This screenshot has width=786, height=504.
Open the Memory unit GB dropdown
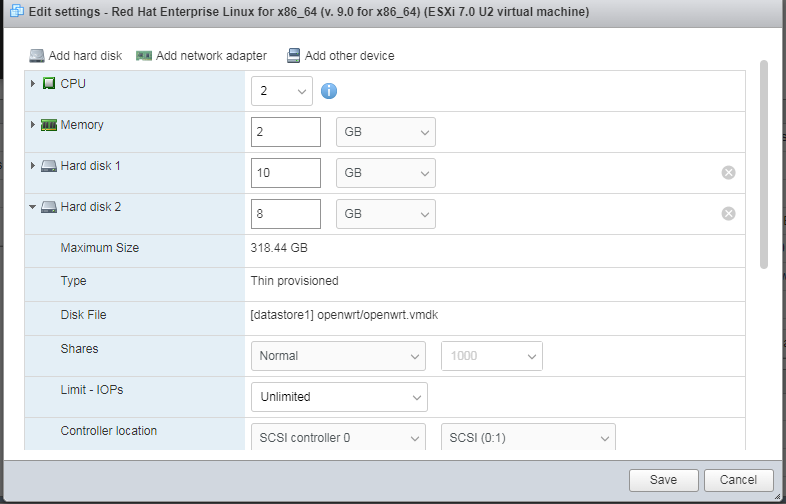(x=385, y=132)
